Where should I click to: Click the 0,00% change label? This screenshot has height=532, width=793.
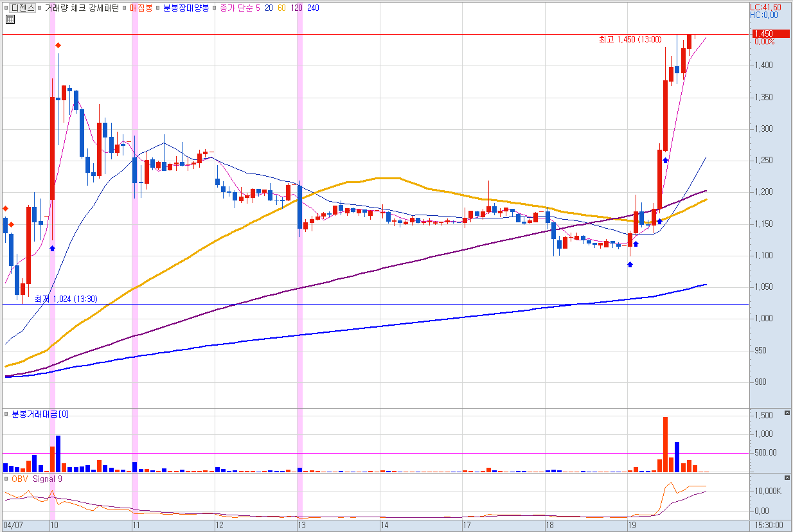[x=764, y=42]
